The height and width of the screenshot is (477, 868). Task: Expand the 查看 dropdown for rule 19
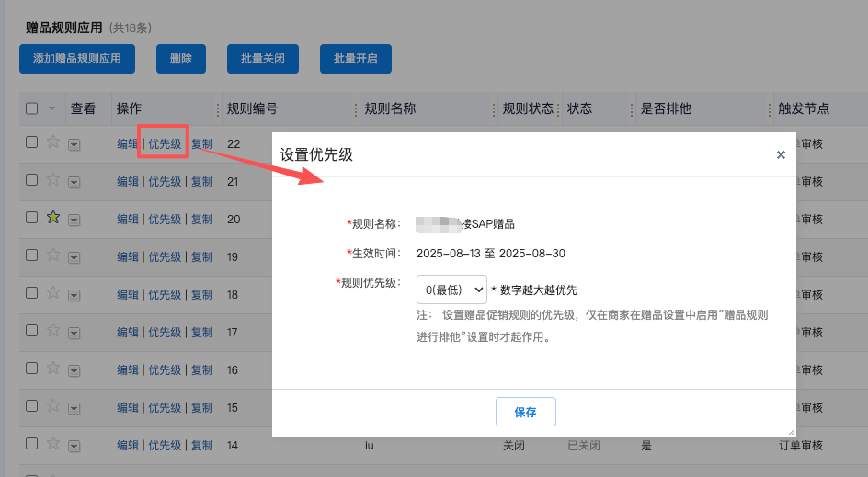(x=74, y=257)
